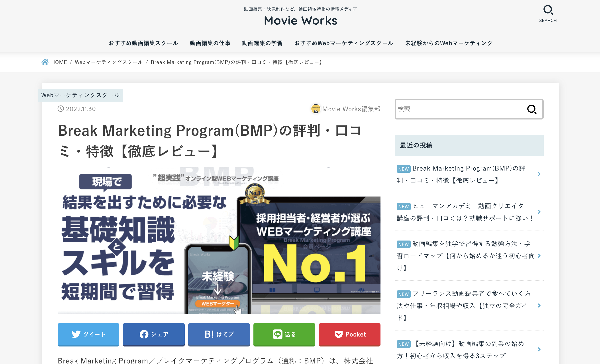The width and height of the screenshot is (600, 364).
Task: Click the arrow beside the 動画編集を独学 post
Action: click(539, 255)
